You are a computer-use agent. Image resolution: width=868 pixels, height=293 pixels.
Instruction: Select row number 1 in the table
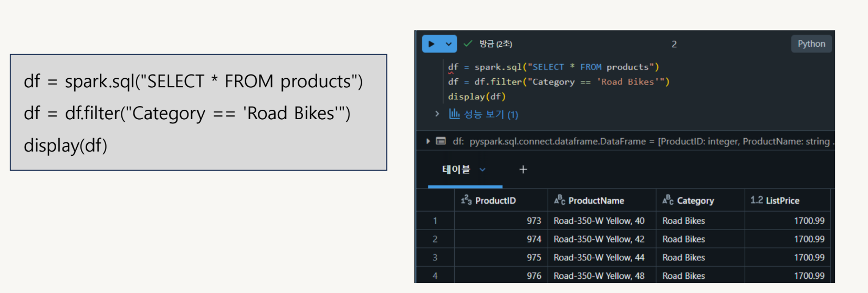point(435,221)
